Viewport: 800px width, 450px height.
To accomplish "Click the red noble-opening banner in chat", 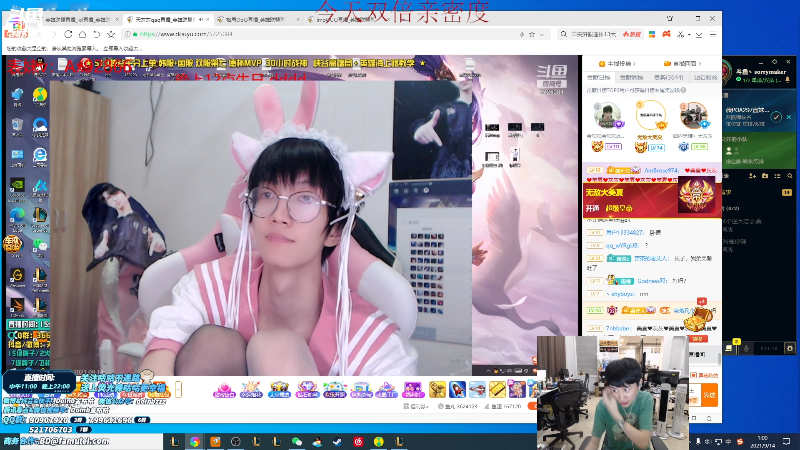I will pos(652,200).
